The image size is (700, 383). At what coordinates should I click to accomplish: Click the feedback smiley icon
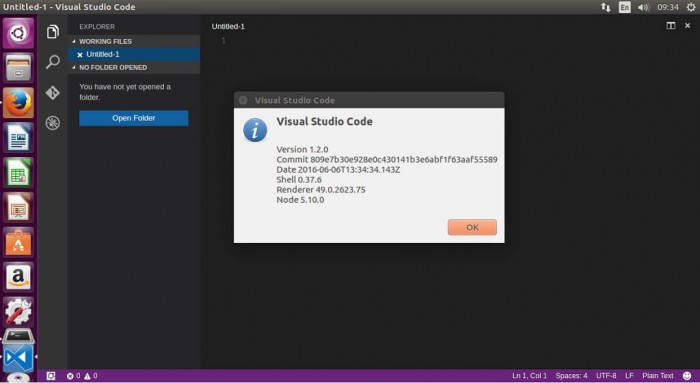coord(687,376)
